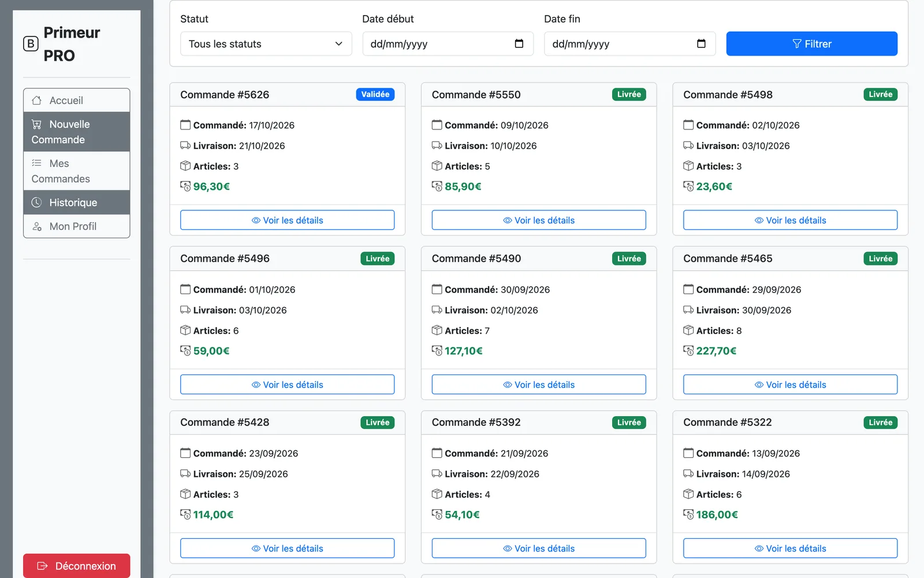
Task: View details of Commande #5490
Action: pyautogui.click(x=539, y=384)
